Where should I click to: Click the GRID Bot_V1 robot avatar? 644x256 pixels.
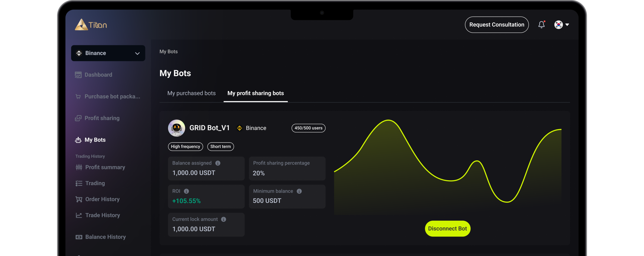point(176,128)
